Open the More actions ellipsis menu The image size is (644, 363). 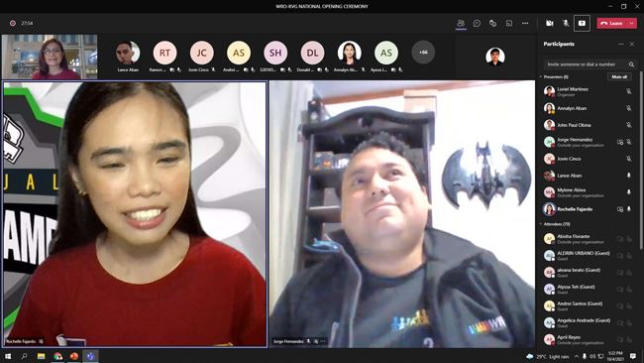coord(525,24)
